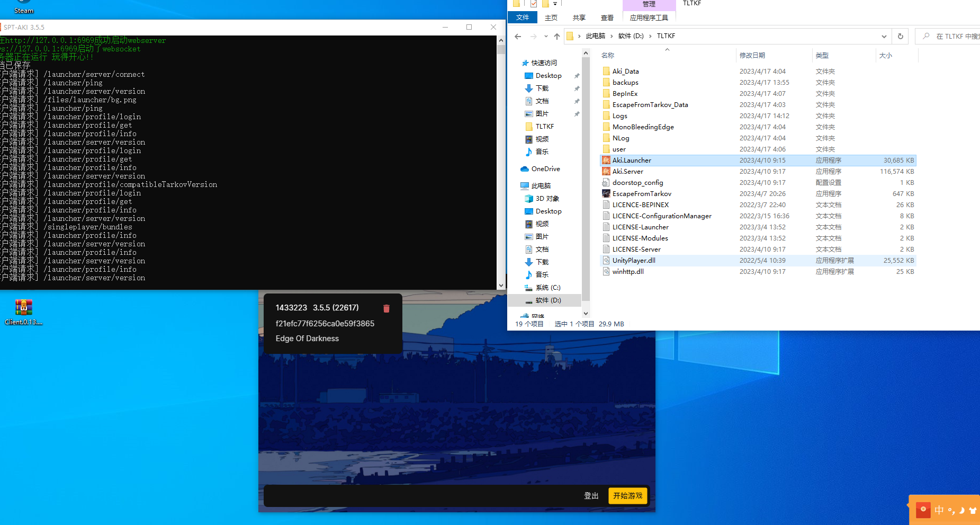Open the address bar history dropdown
This screenshot has width=980, height=525.
[884, 37]
